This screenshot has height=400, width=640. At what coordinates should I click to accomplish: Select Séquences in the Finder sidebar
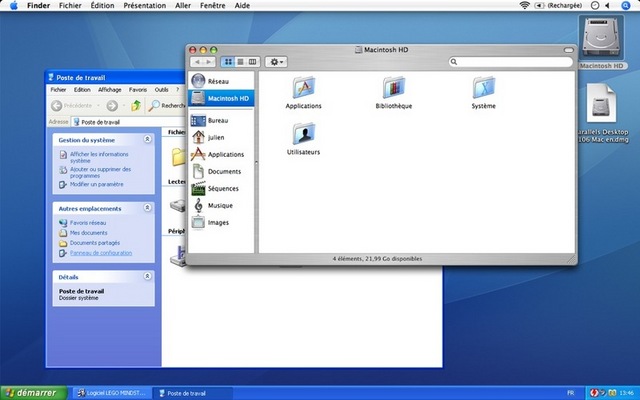point(221,189)
